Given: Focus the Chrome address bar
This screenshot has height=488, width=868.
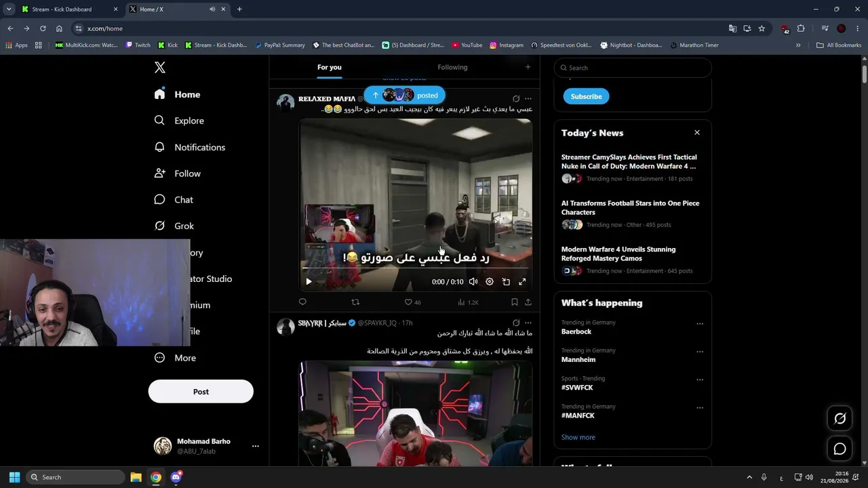Looking at the screenshot, I should coord(400,28).
